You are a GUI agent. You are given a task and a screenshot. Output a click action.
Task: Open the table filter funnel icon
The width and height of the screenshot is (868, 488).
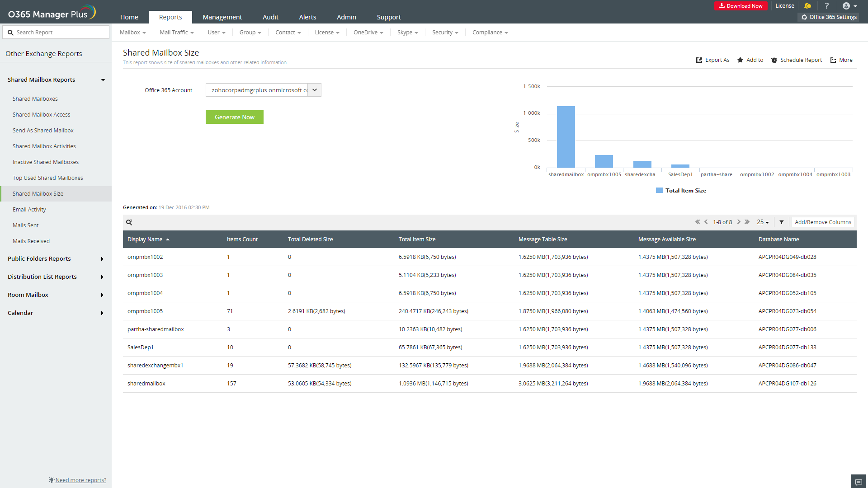click(782, 222)
